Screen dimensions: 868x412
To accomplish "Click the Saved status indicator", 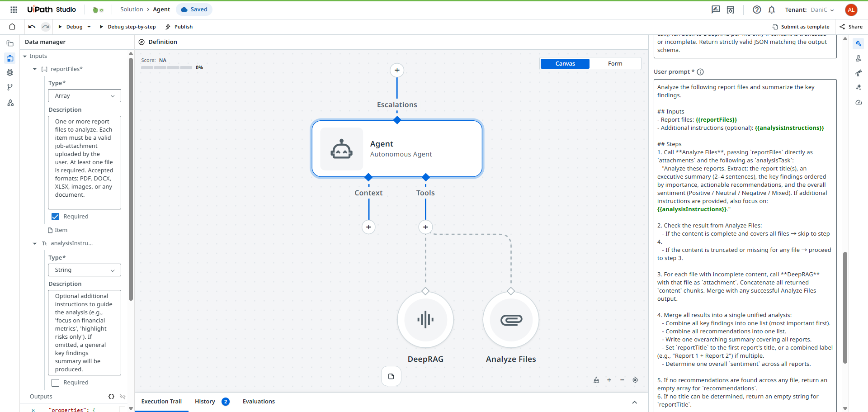I will 194,9.
